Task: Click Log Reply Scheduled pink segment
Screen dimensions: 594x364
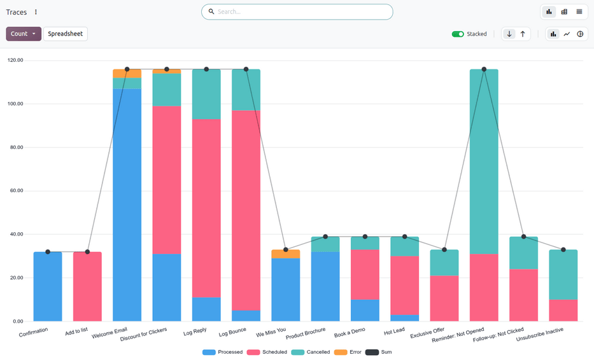Action: 206,208
